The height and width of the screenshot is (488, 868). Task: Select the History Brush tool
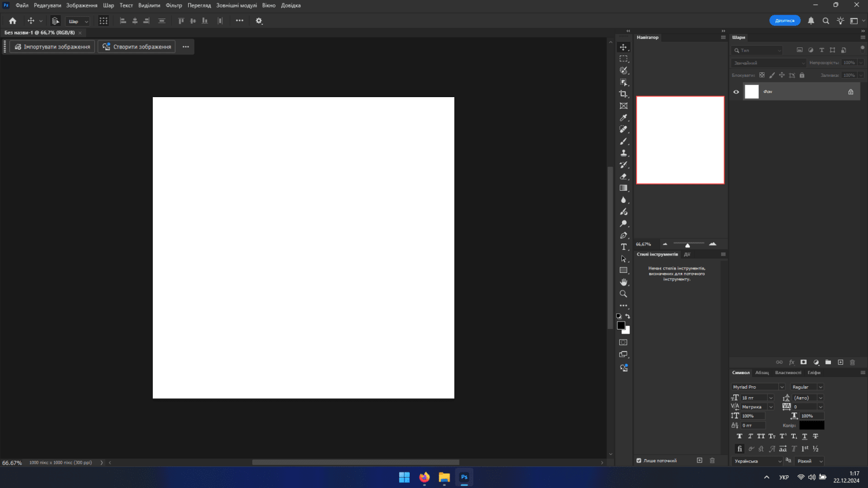[x=623, y=165]
